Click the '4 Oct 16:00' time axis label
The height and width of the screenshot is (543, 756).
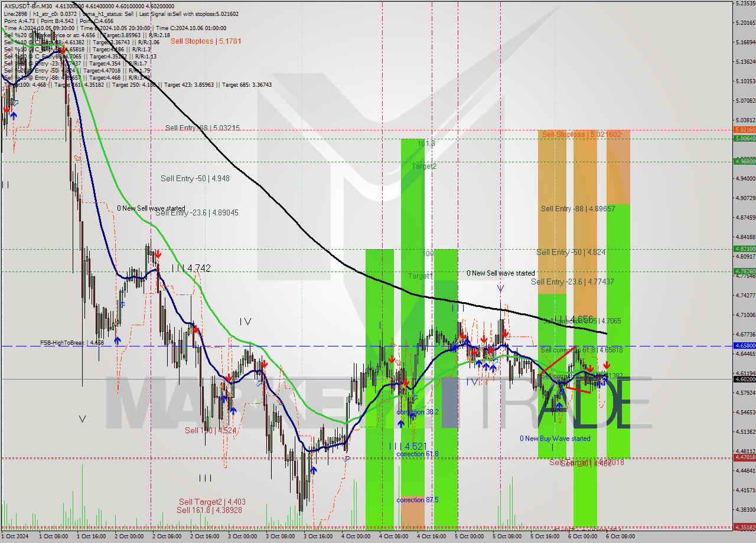431,537
